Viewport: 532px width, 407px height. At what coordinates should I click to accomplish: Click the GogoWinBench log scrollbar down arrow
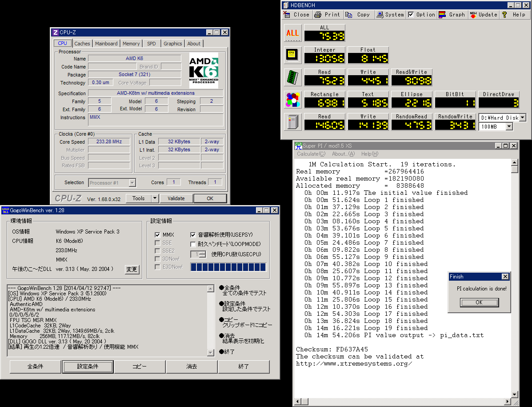(211, 353)
